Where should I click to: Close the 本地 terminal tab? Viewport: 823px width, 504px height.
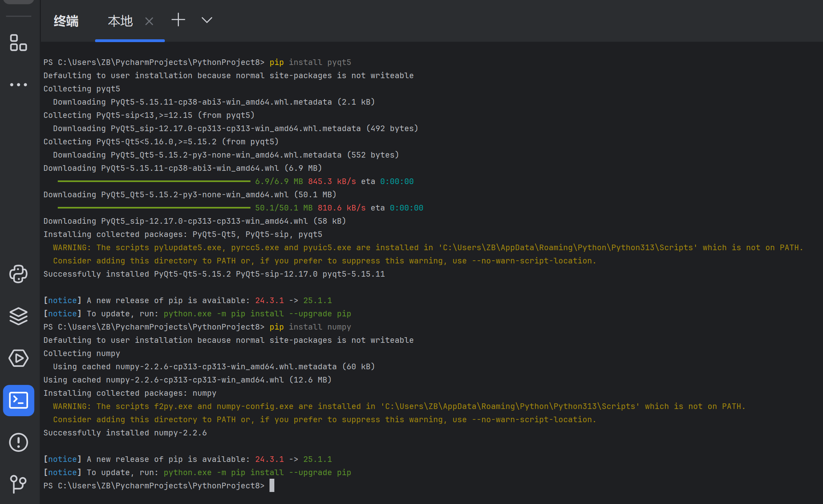[149, 21]
